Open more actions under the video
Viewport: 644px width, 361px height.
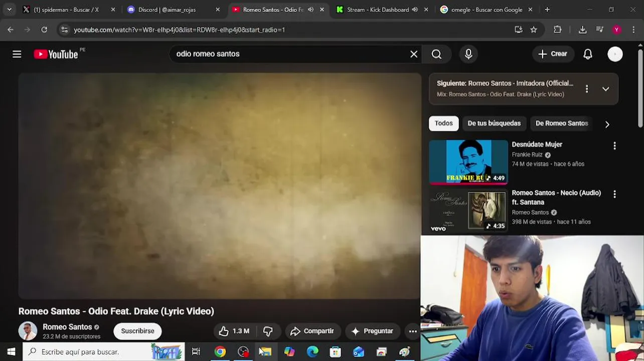click(x=413, y=331)
